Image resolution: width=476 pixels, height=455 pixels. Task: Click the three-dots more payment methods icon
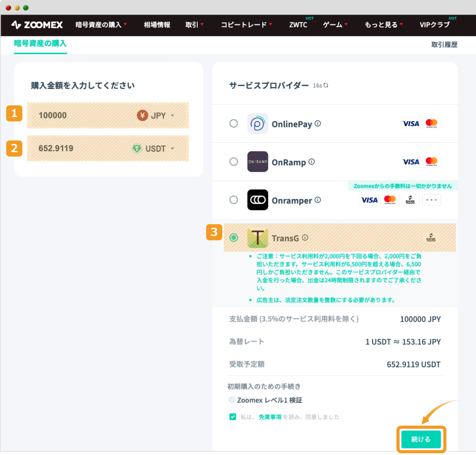[431, 200]
